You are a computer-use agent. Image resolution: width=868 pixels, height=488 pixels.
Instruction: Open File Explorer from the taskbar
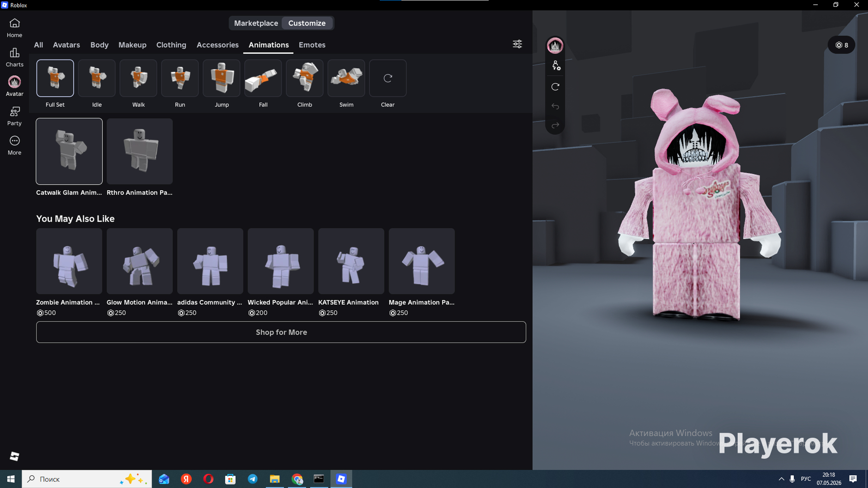pos(275,479)
